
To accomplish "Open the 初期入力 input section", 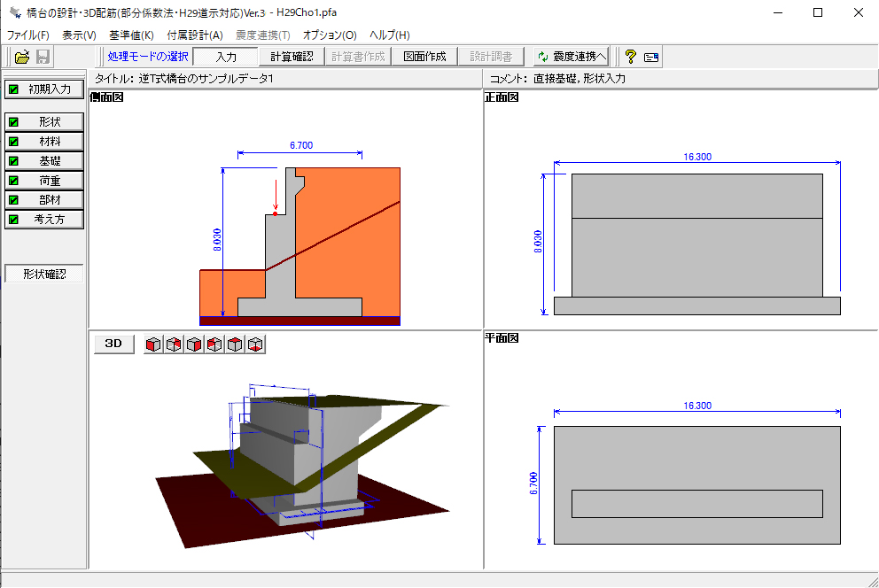I will point(44,89).
